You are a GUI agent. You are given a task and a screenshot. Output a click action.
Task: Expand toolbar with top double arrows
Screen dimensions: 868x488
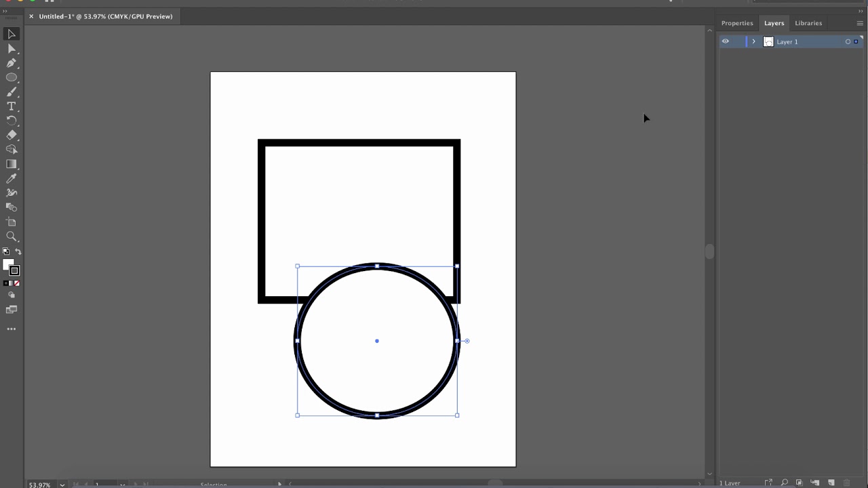tap(5, 11)
